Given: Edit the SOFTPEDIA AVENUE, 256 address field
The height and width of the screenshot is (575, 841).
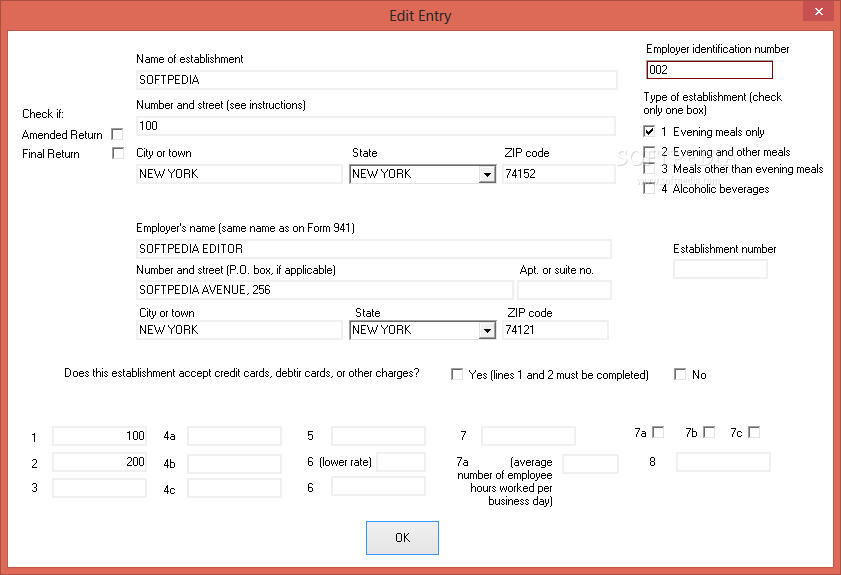Looking at the screenshot, I should point(324,290).
